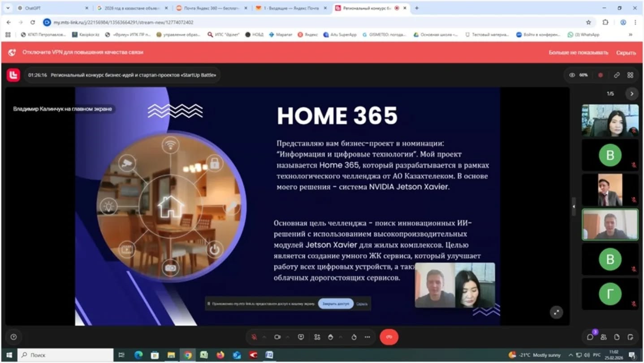Show the participants list
This screenshot has height=363, width=644.
(604, 337)
